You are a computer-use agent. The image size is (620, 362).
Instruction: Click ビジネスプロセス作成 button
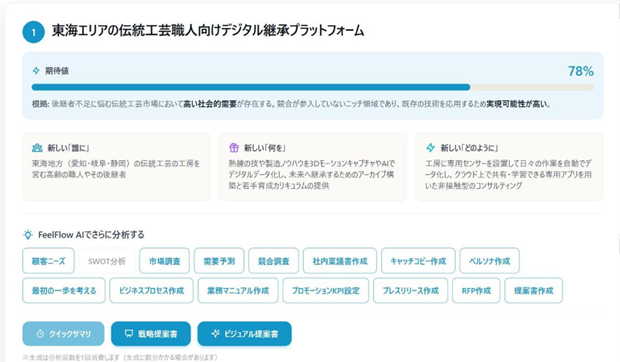click(x=151, y=290)
